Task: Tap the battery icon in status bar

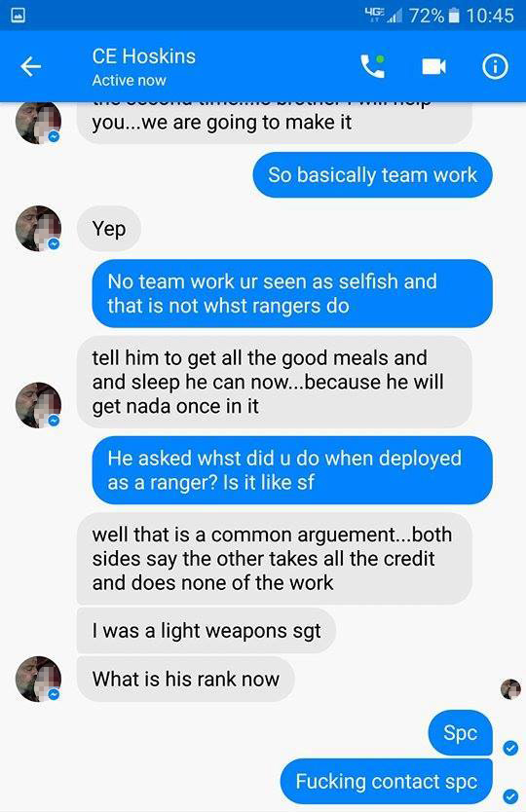Action: (454, 16)
